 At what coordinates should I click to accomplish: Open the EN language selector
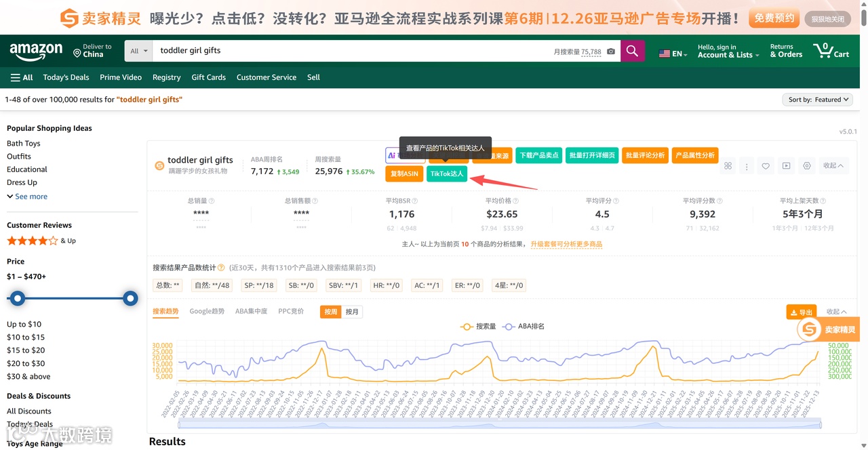point(673,54)
